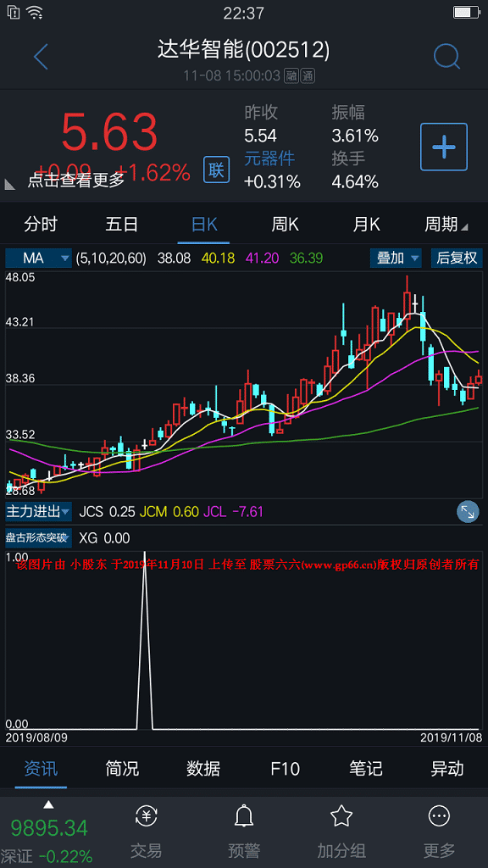Expand 点击查看更多 details
This screenshot has height=868, width=488.
point(75,180)
